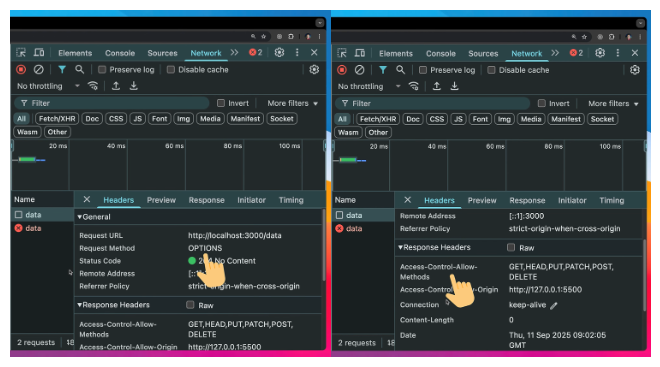Toggle device toolbar icon in left DevTools
This screenshot has height=367, width=660.
[39, 53]
